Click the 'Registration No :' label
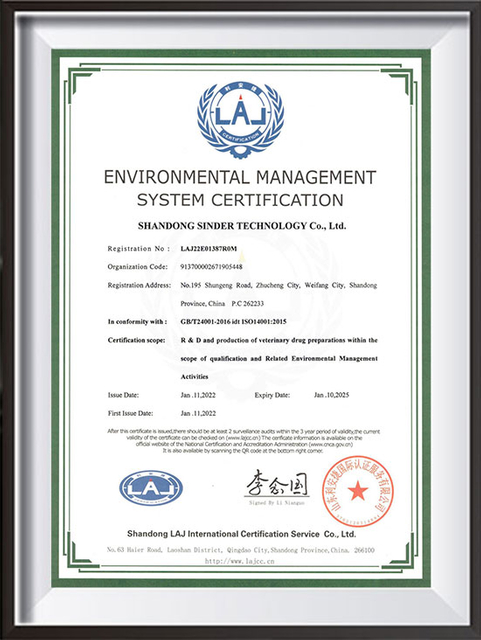The height and width of the screenshot is (640, 481). coord(138,249)
